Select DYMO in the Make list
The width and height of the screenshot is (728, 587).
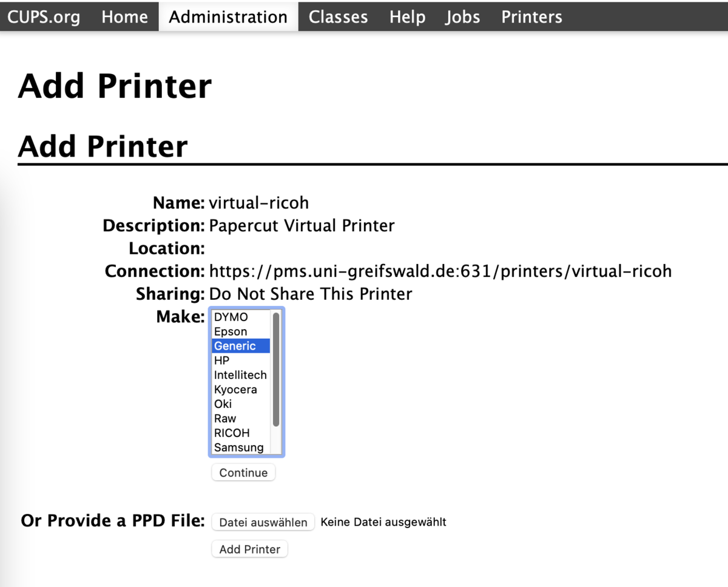click(x=231, y=317)
